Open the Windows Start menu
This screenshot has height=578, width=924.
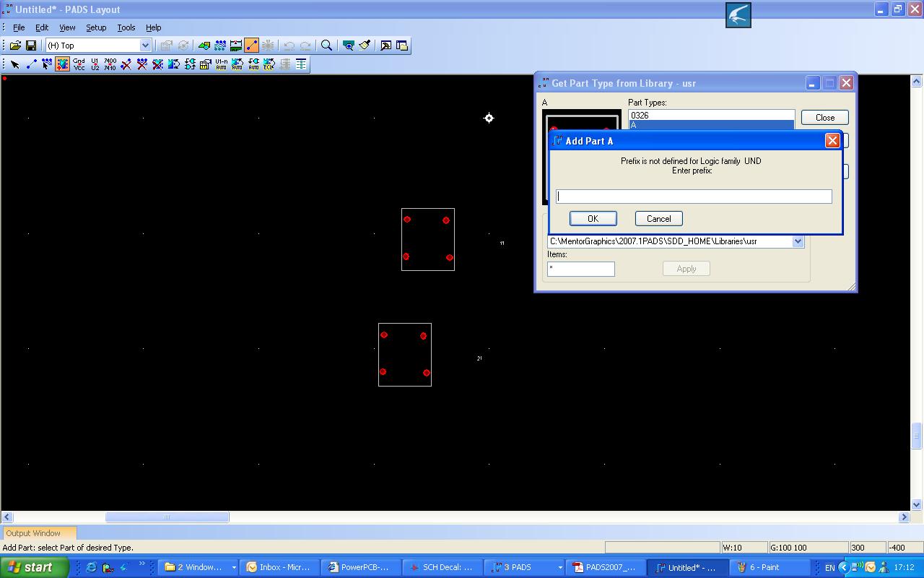(35, 567)
